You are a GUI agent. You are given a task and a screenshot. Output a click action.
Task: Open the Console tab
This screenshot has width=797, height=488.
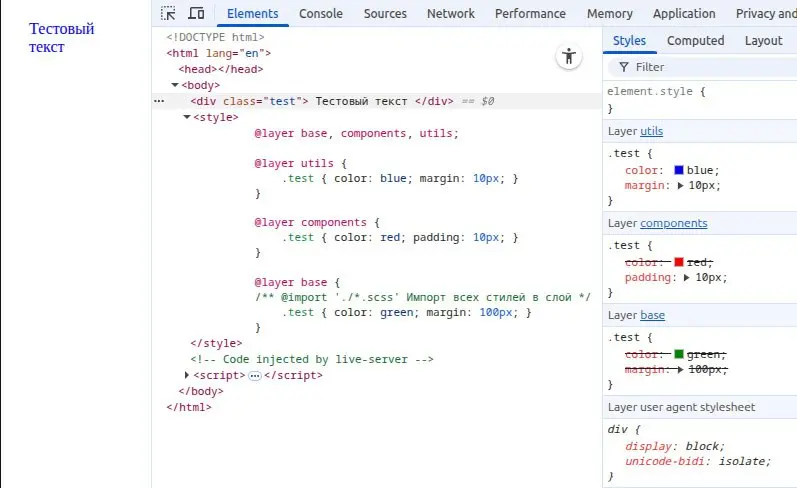(321, 14)
